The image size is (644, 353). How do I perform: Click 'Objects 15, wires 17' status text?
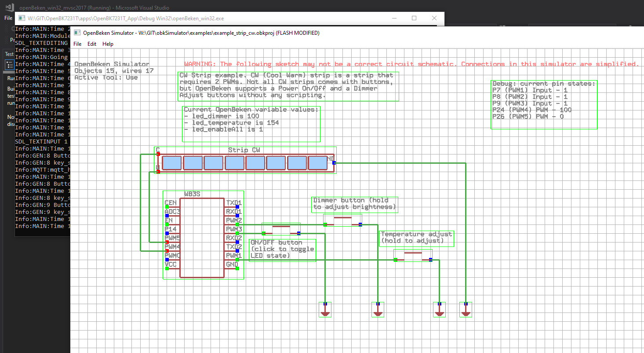(x=114, y=71)
